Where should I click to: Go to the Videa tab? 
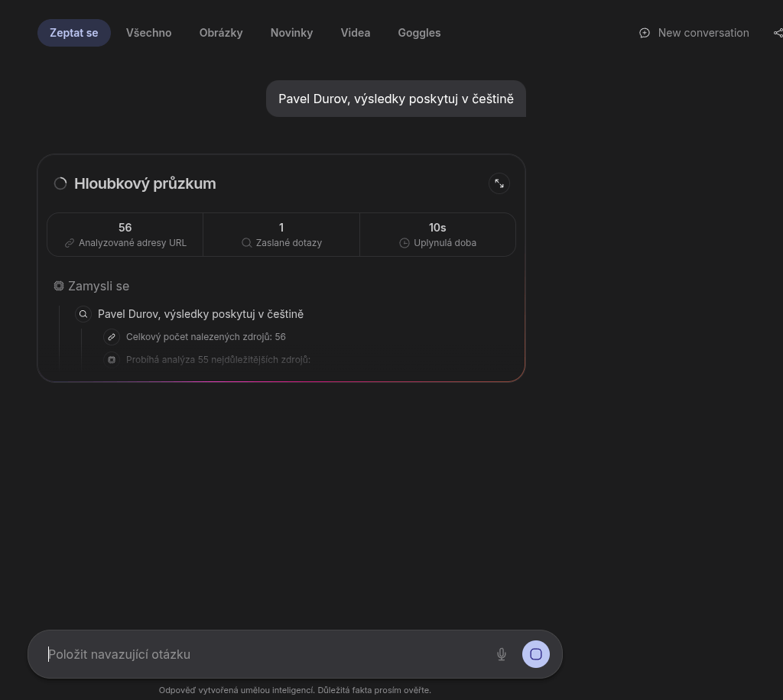[x=355, y=33]
